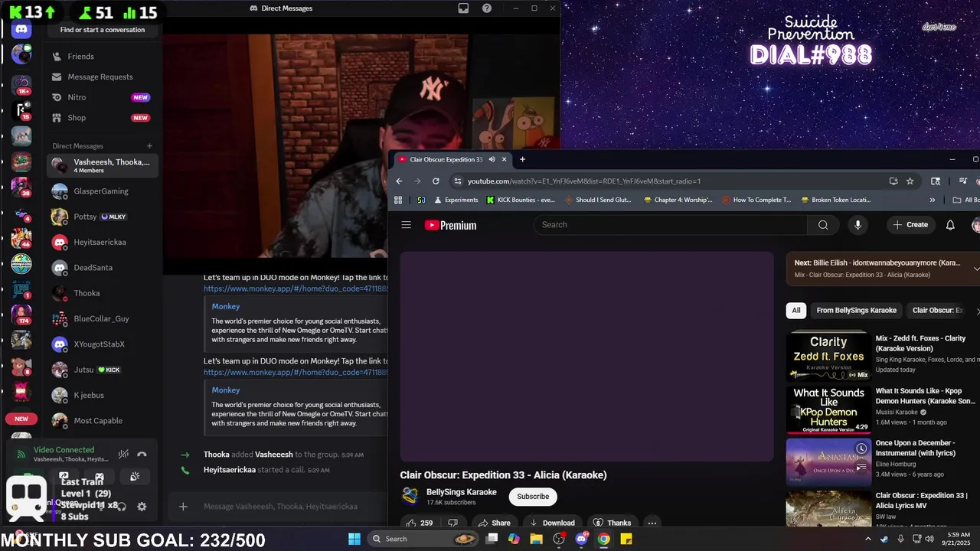
Task: Like the video with thumbs up
Action: (x=420, y=523)
